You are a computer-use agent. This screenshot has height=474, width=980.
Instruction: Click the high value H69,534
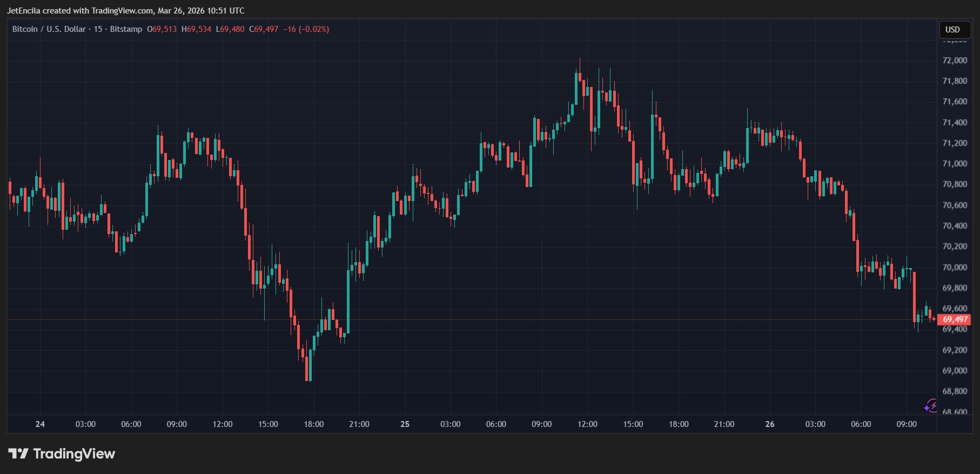pos(197,29)
